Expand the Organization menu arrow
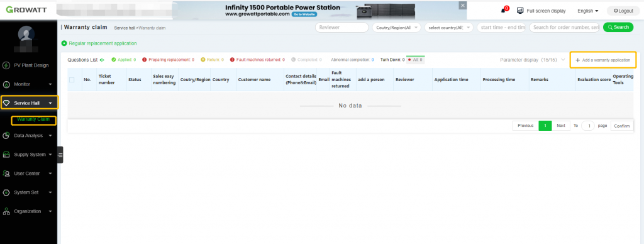The image size is (644, 244). point(50,211)
